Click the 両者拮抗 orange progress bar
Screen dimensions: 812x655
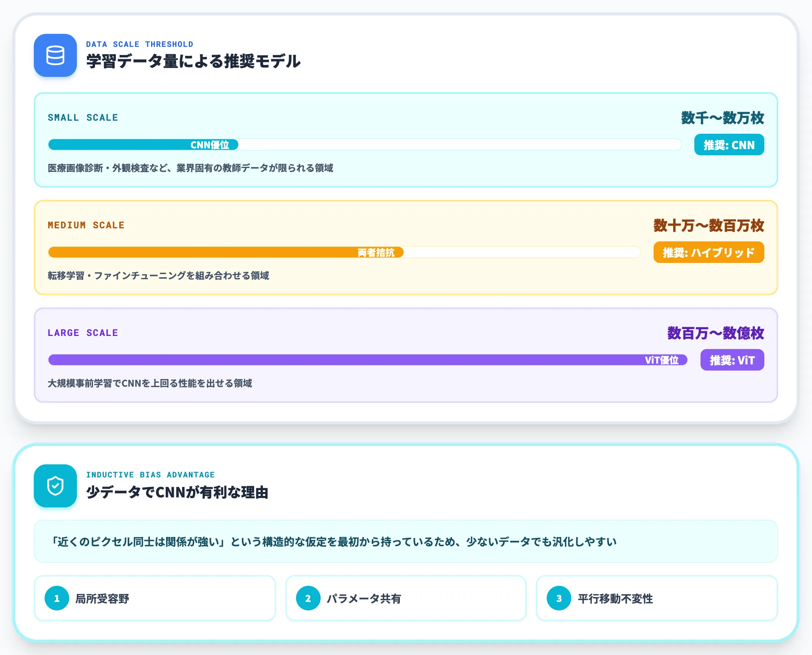[226, 253]
